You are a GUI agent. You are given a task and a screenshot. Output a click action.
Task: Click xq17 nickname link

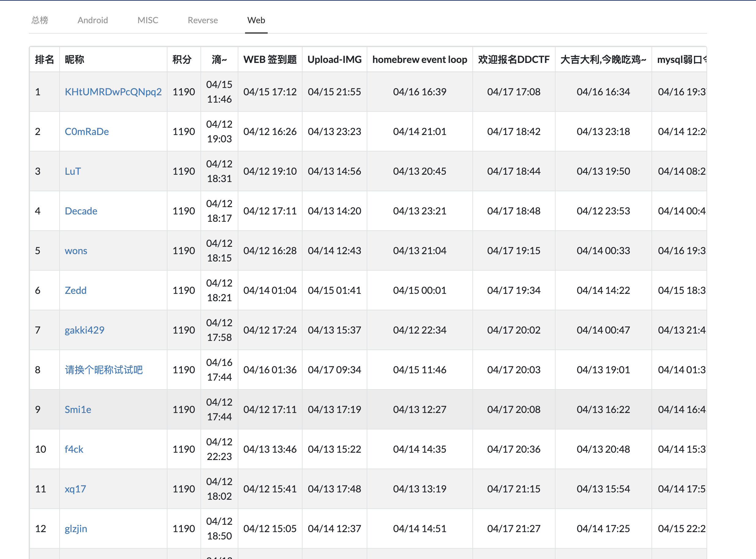point(75,489)
